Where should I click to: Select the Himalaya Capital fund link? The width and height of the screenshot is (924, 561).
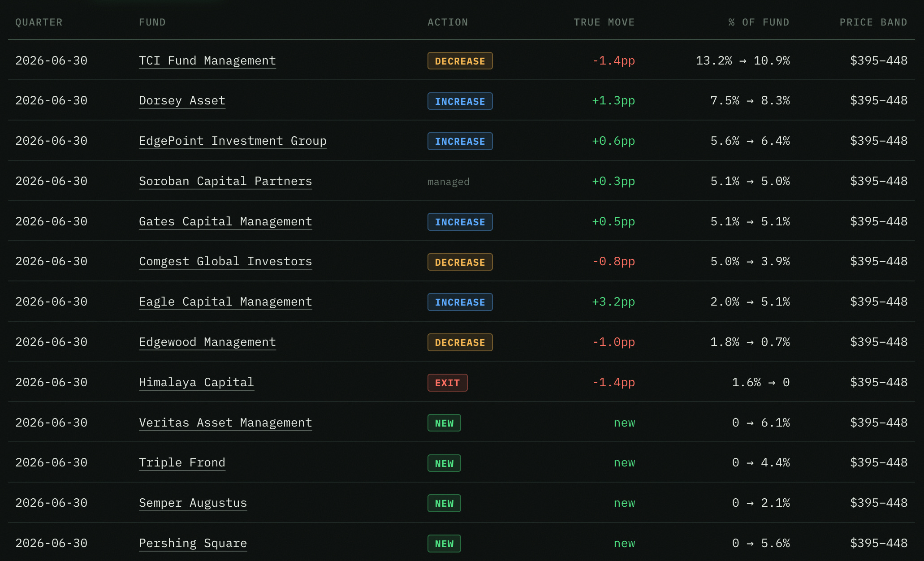coord(196,382)
